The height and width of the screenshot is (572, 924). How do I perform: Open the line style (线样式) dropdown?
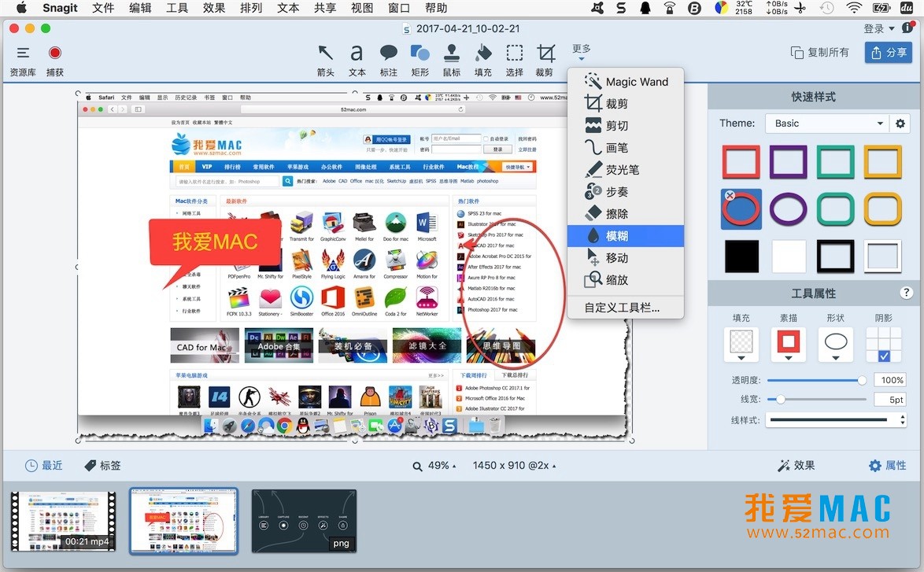point(836,420)
